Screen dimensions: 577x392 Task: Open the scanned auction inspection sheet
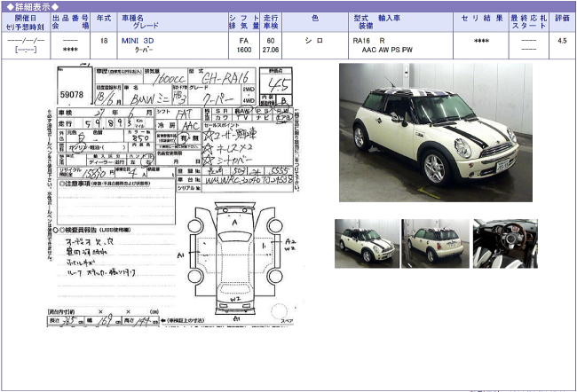173,196
